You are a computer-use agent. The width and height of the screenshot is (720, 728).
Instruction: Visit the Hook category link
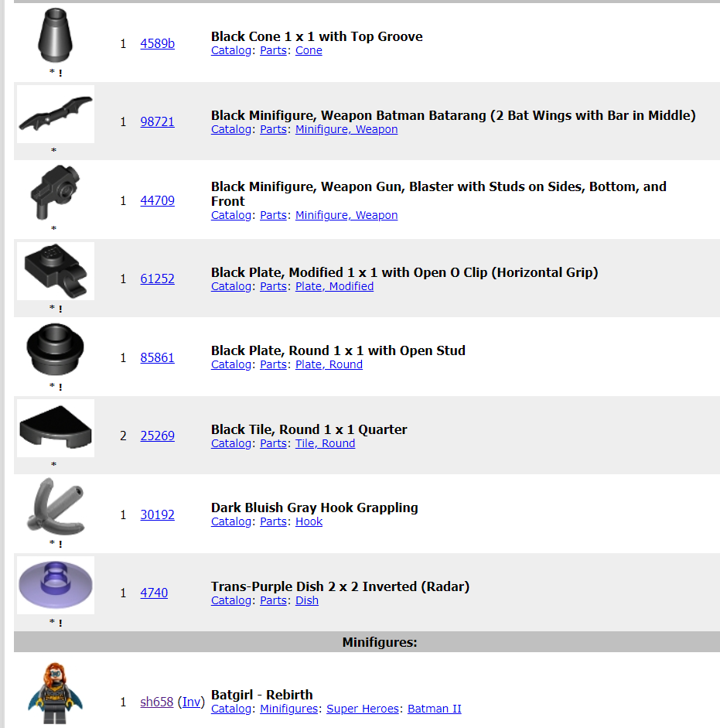click(309, 521)
